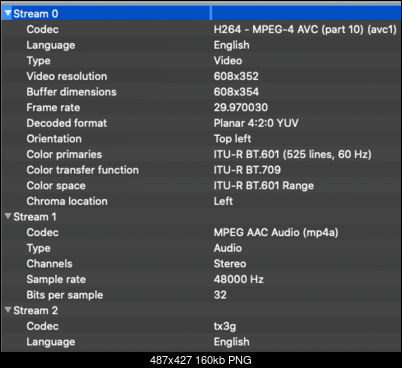This screenshot has width=402, height=368.
Task: Click the 32 bits per sample value
Action: (220, 295)
